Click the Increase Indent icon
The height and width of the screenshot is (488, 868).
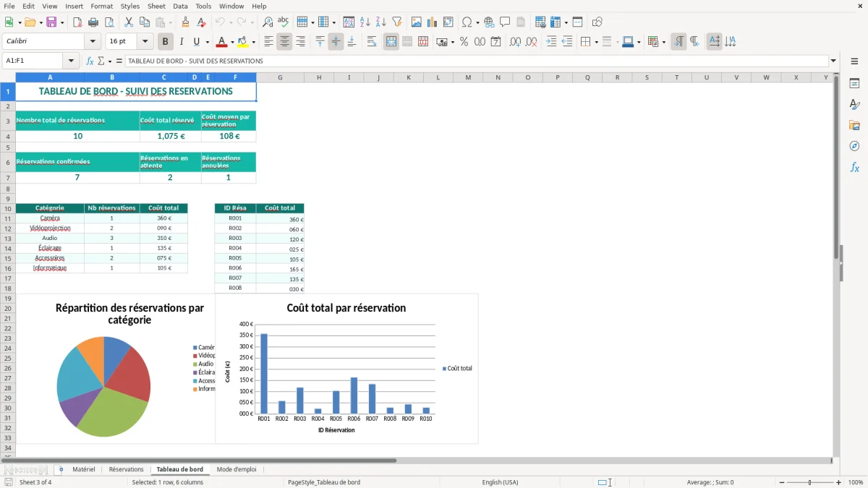point(551,42)
